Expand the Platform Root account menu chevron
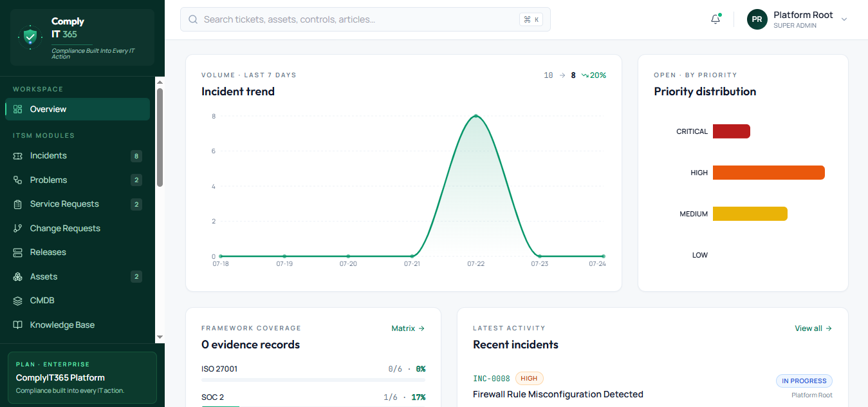 point(844,19)
